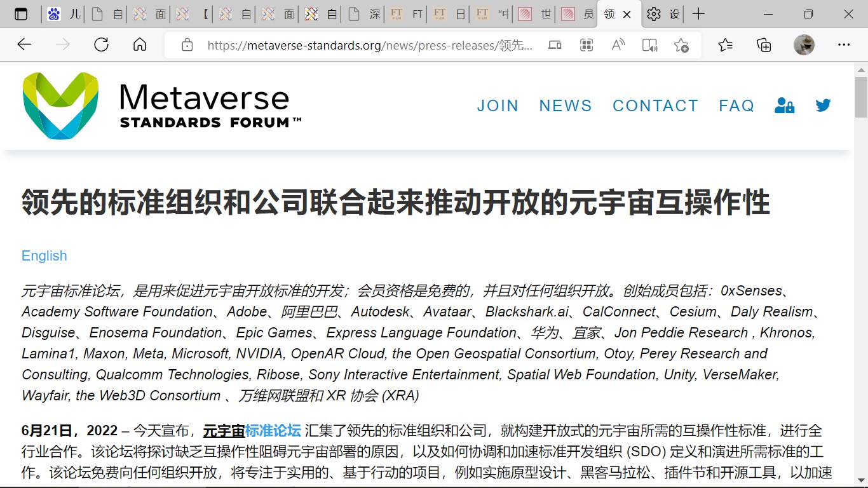Switch to the tab labeled FT

(407, 14)
